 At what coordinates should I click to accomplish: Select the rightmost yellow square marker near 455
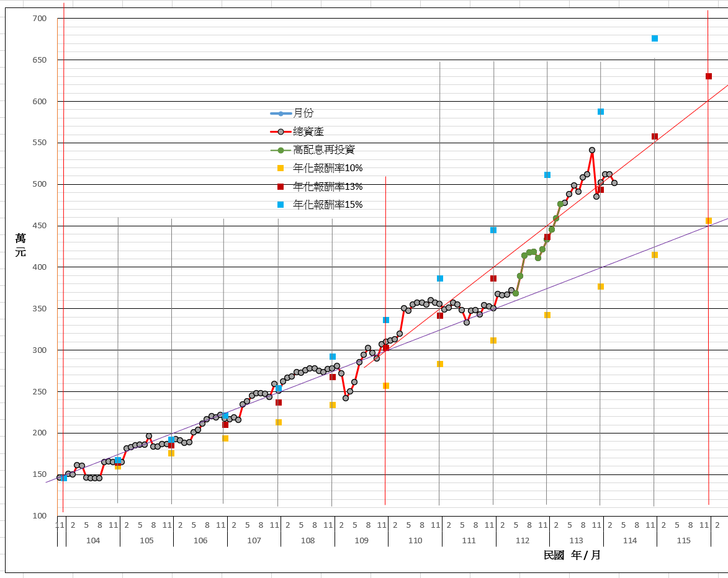(x=709, y=221)
